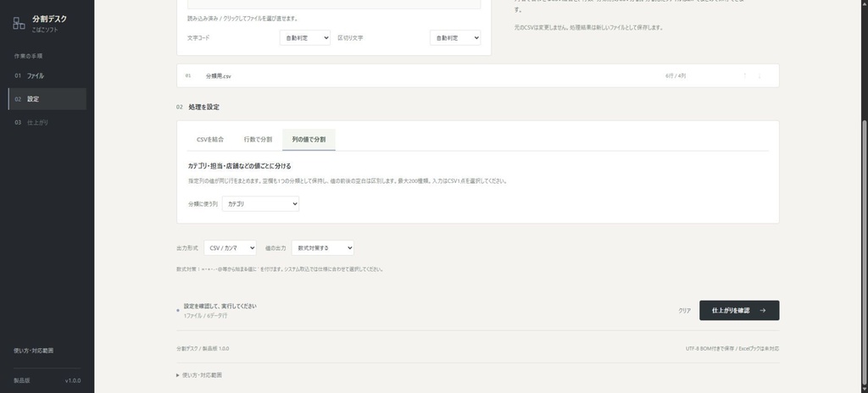Switch to the 行数で分割 tab

[x=258, y=140]
